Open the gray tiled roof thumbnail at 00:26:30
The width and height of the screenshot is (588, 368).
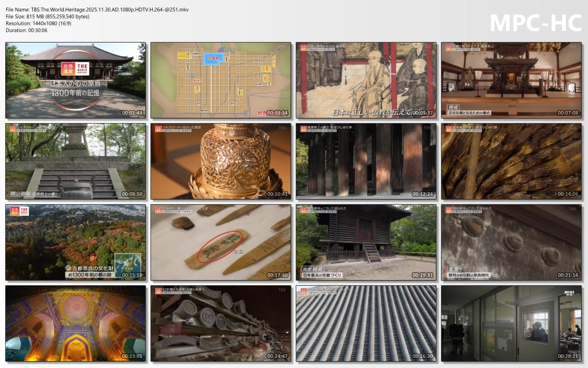(366, 324)
